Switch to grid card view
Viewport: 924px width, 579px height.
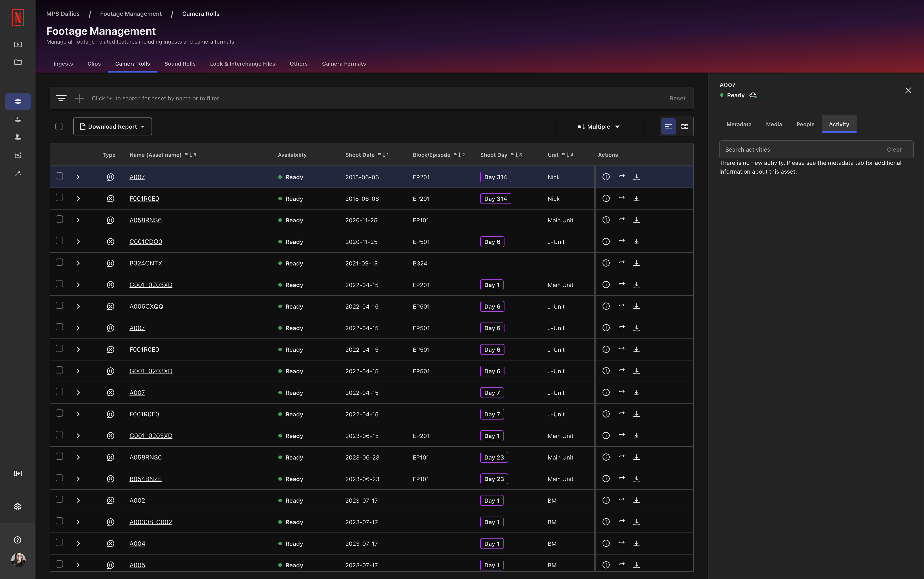[685, 126]
